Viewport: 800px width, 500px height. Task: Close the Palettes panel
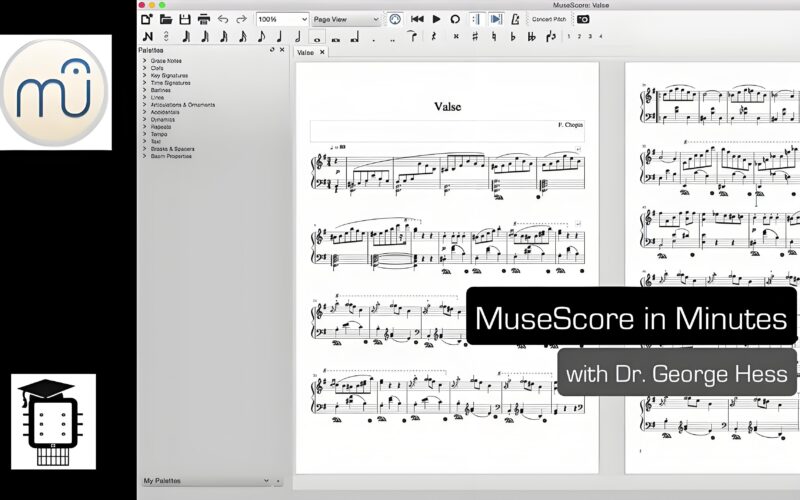[282, 49]
